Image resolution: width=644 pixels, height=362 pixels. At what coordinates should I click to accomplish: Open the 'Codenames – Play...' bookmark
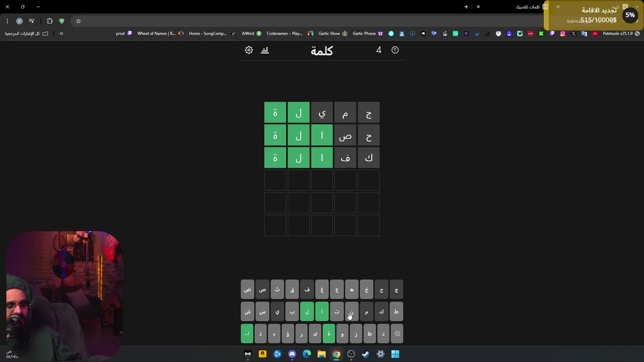coord(290,34)
